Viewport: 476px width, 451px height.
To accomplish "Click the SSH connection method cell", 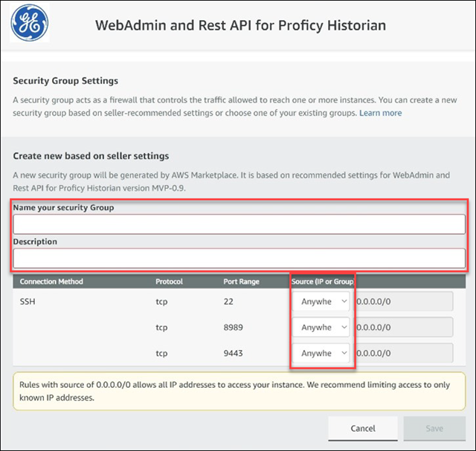I will 28,302.
